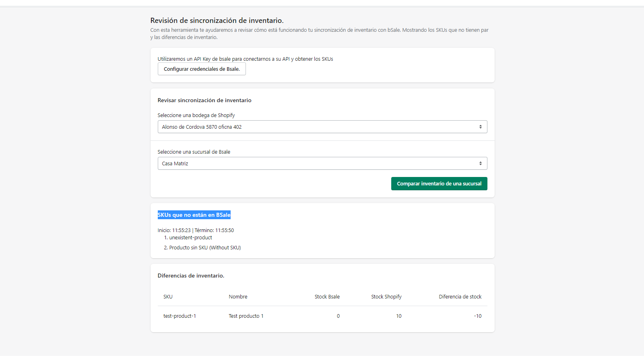644x362 pixels.
Task: Click the "Stock Bsale" column header
Action: coord(327,297)
